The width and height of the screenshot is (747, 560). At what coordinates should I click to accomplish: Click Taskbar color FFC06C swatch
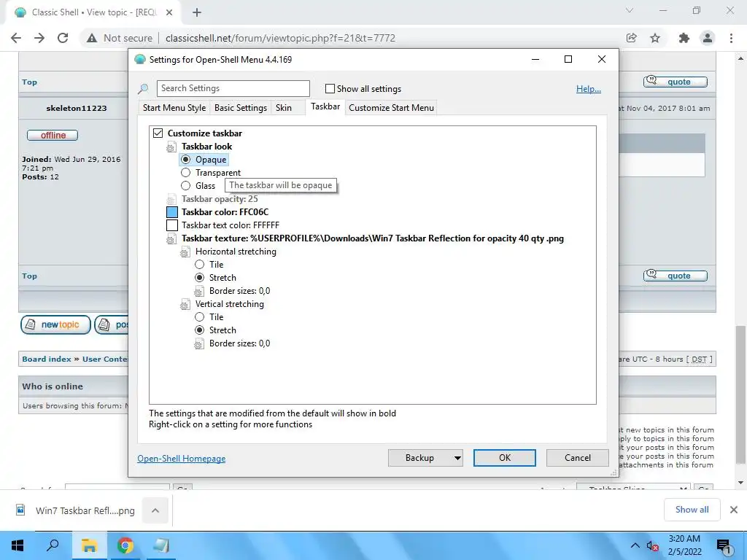pos(172,212)
